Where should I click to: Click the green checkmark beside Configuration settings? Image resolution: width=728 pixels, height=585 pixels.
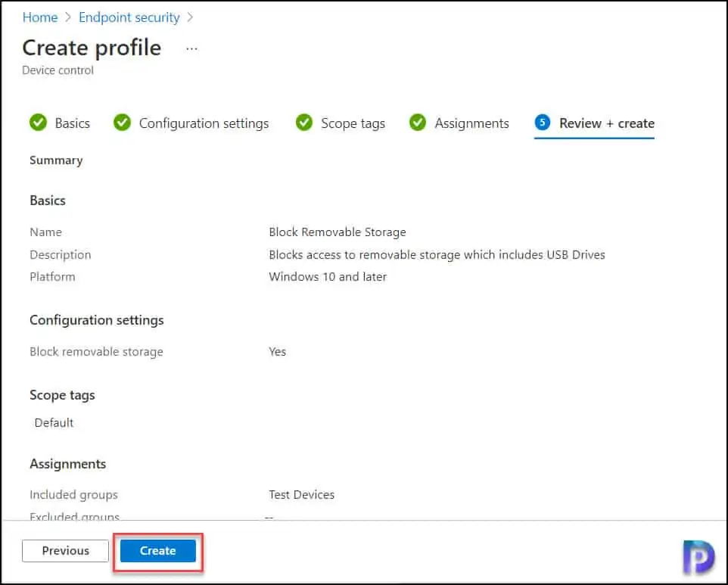point(122,123)
